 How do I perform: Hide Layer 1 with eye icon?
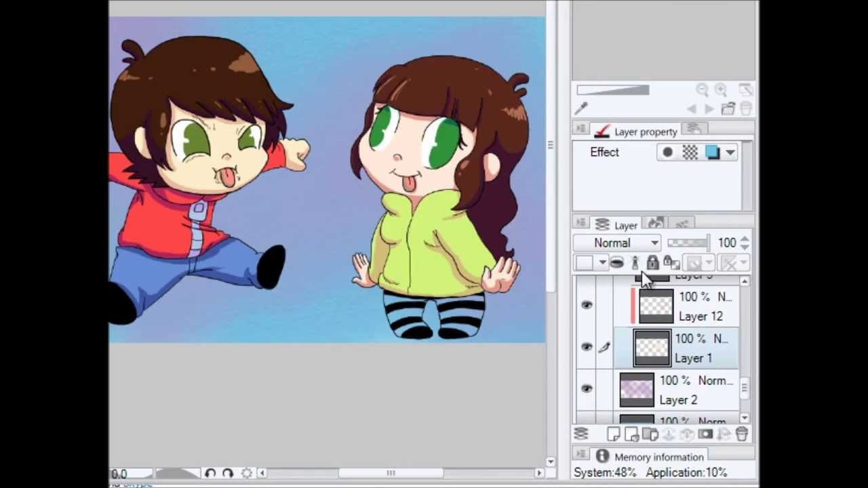tap(587, 348)
